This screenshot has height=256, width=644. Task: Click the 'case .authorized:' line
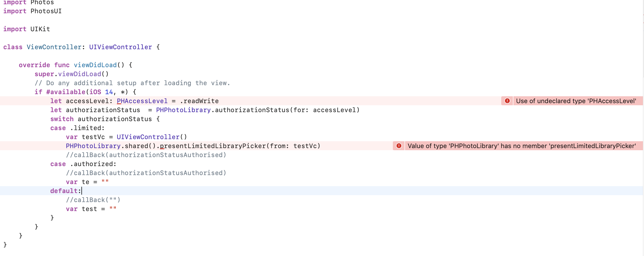[x=83, y=164]
